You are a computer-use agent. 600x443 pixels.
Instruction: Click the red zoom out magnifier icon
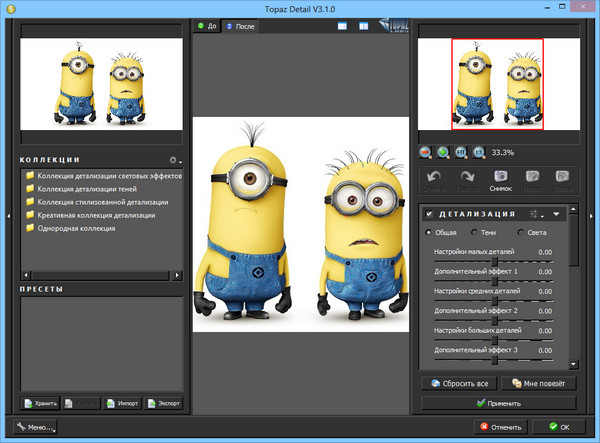click(427, 152)
